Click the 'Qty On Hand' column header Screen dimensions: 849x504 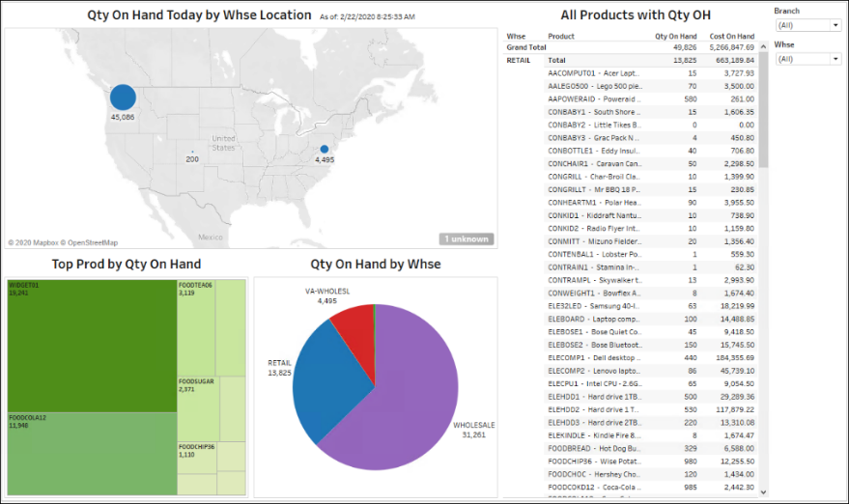point(676,37)
